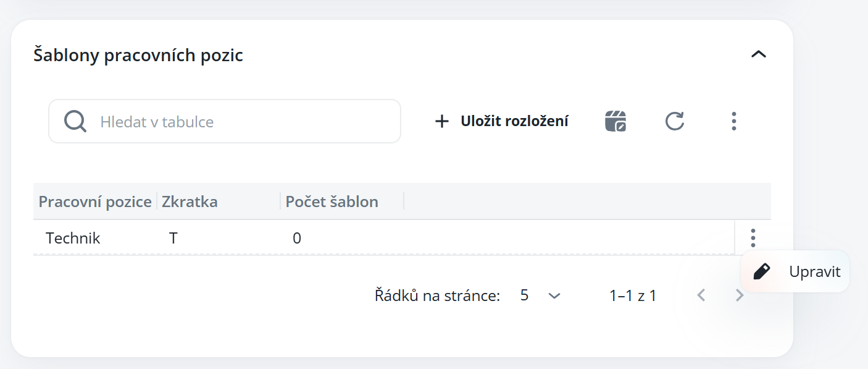
Task: Click the pencil icon beside Upravit
Action: [x=762, y=271]
